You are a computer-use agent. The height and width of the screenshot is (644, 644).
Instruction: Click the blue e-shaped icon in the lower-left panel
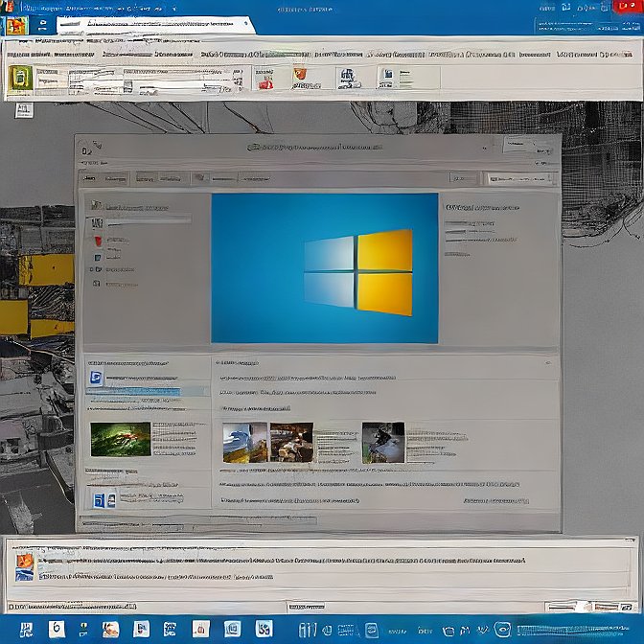tap(96, 378)
